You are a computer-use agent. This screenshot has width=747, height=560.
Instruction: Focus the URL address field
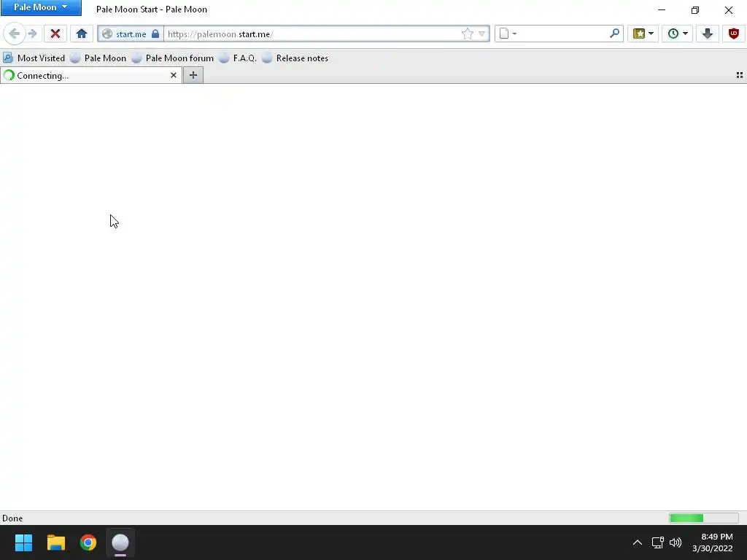click(312, 34)
